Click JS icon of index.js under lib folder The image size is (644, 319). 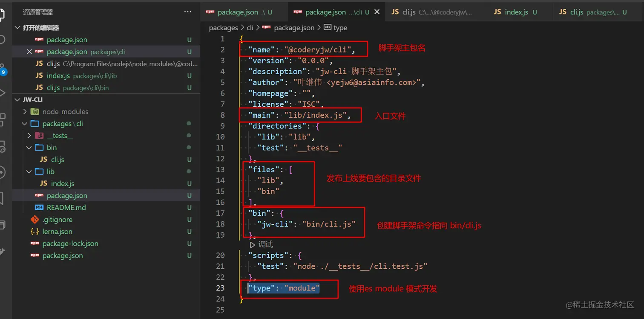43,183
